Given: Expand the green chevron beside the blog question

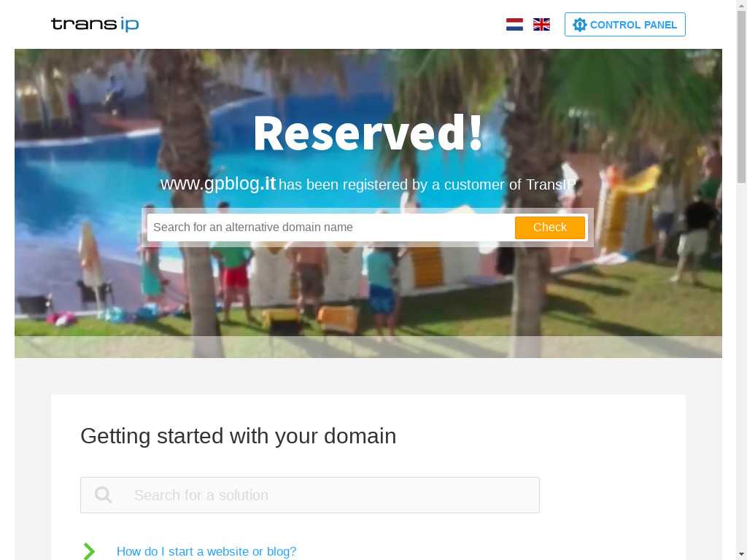Looking at the screenshot, I should click(89, 551).
